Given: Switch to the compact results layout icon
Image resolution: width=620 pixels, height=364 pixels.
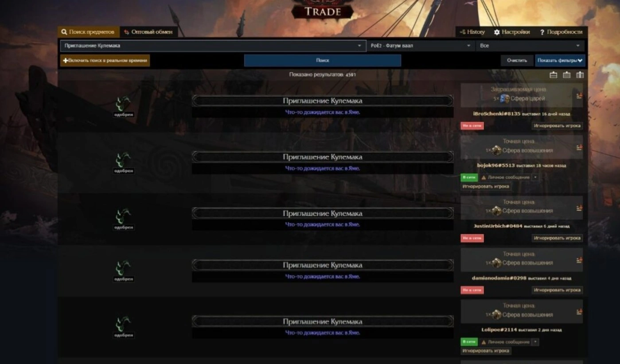Looking at the screenshot, I should coord(554,75).
